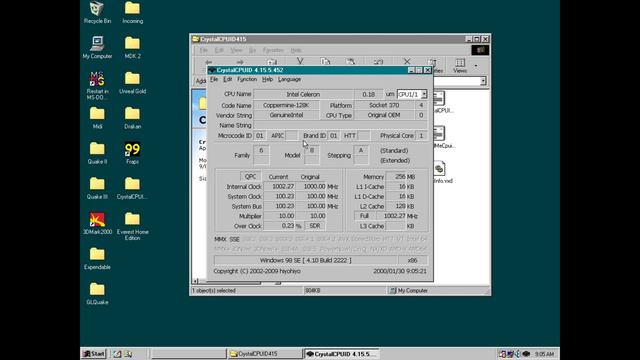Click the x86 architecture field

[413, 260]
